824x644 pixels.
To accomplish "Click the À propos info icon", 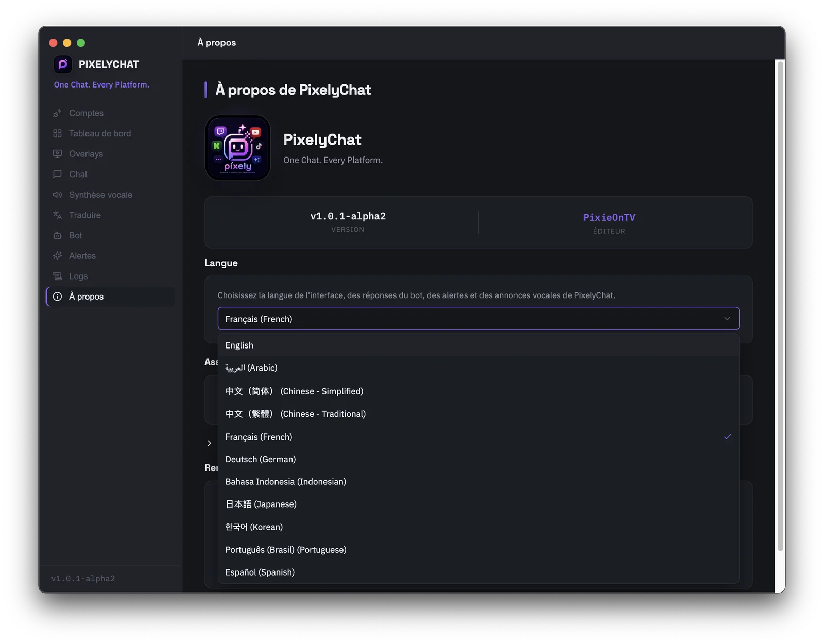I will click(x=57, y=297).
